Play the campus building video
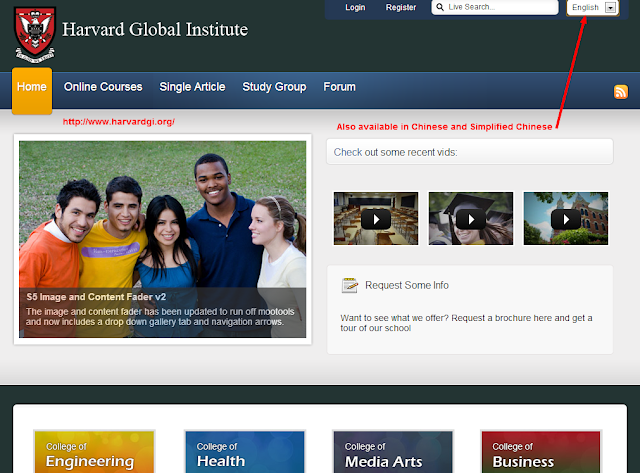The image size is (640, 473). click(x=566, y=219)
